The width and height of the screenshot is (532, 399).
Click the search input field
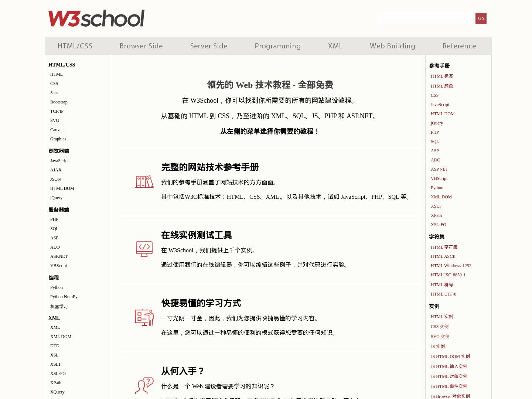point(426,18)
